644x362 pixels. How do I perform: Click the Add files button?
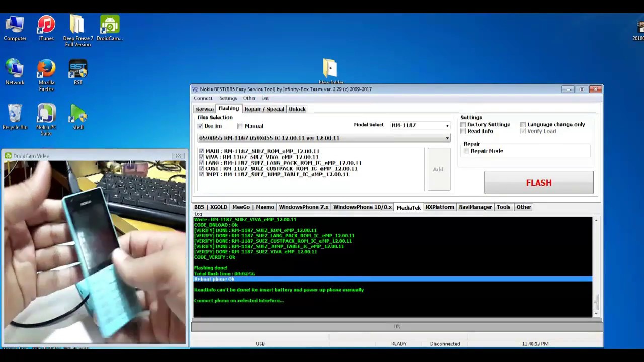point(438,169)
